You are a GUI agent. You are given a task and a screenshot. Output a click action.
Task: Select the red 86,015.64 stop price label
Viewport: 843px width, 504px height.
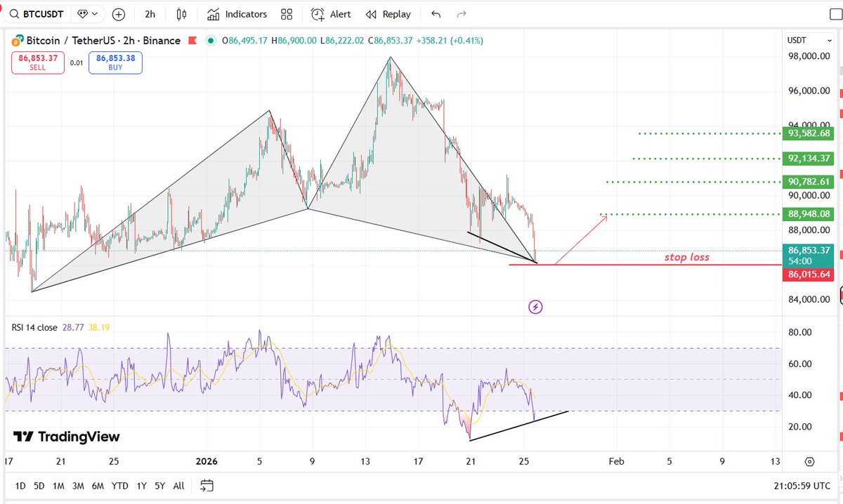coord(808,274)
